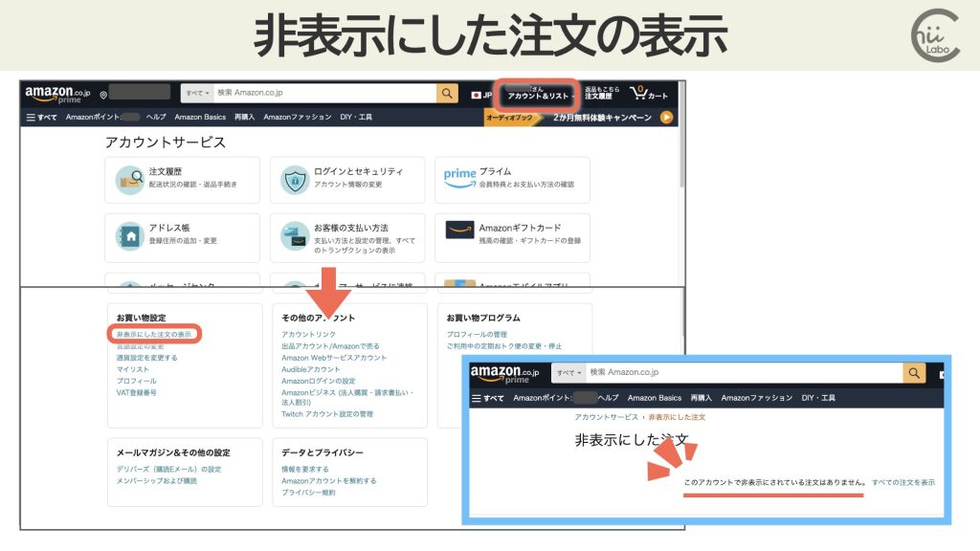
Task: Click the prime logo on the プライム card
Action: coord(459,177)
